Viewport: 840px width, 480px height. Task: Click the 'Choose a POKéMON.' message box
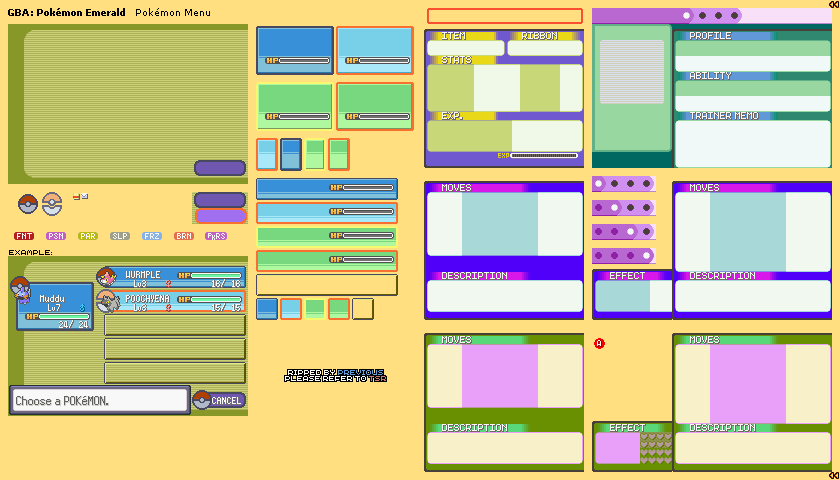click(100, 400)
